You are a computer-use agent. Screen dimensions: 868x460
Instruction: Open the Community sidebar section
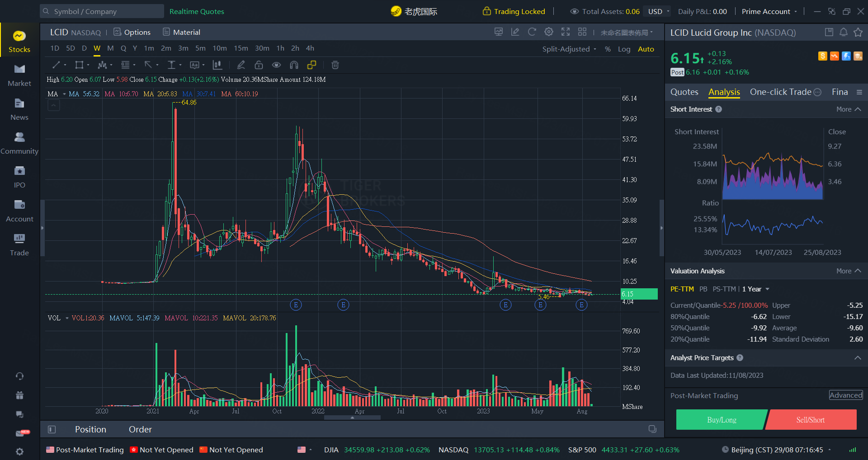(x=19, y=144)
